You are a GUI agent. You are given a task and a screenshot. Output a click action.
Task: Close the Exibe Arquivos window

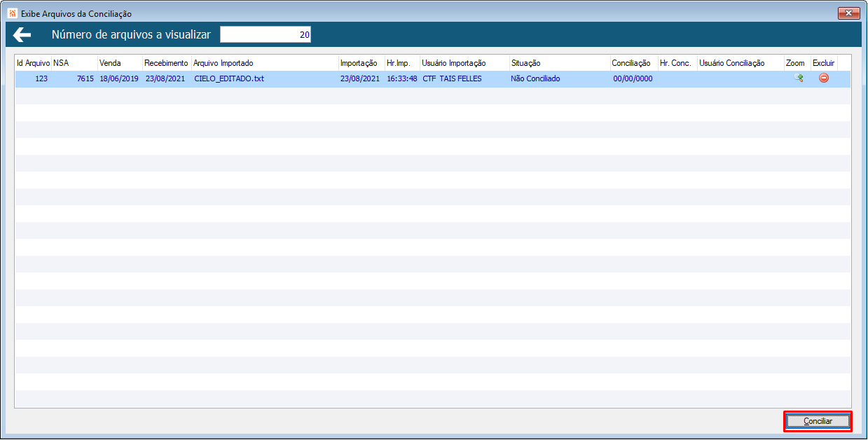point(848,13)
